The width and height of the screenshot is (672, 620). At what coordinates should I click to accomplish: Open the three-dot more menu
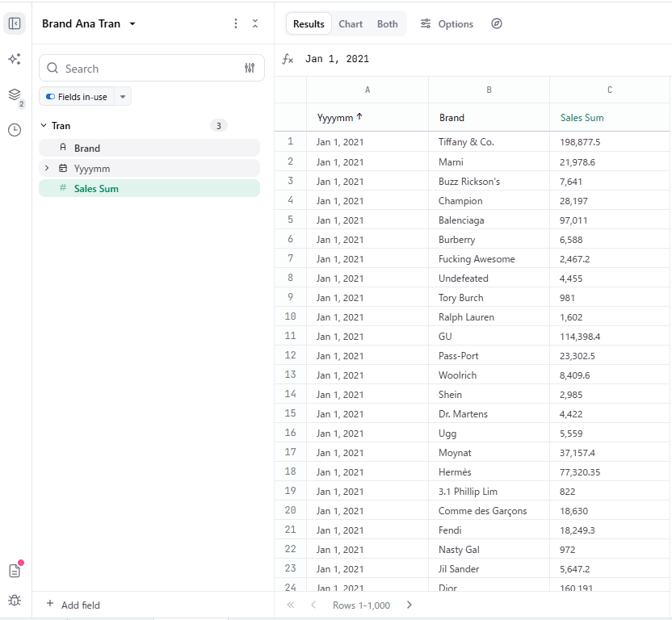[236, 23]
